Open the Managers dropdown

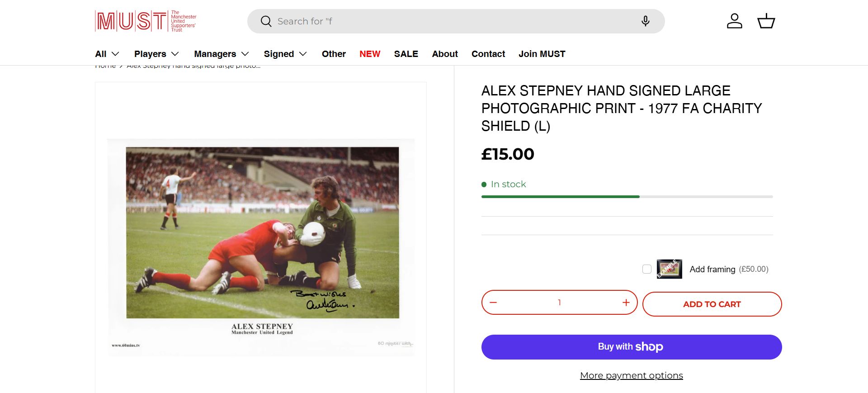point(222,54)
